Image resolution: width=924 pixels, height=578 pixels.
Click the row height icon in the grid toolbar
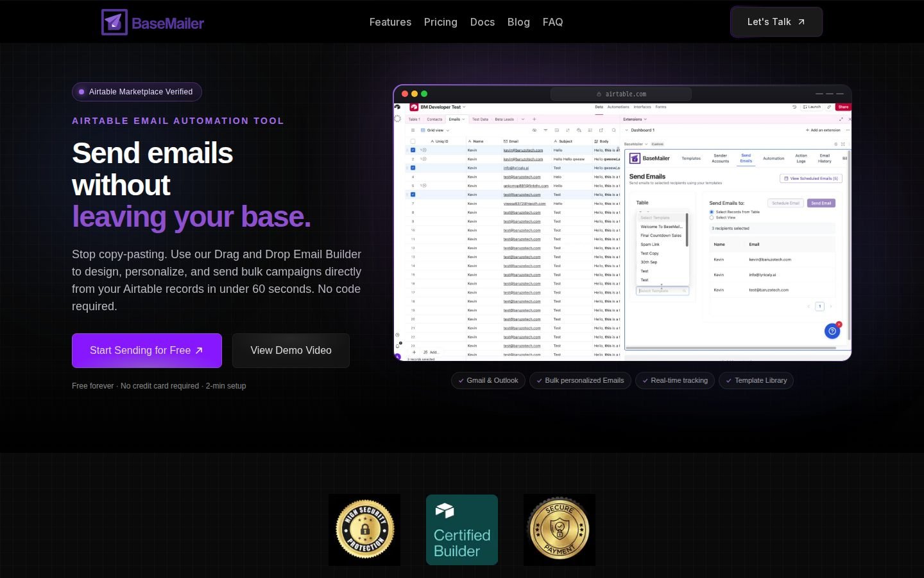(x=590, y=130)
